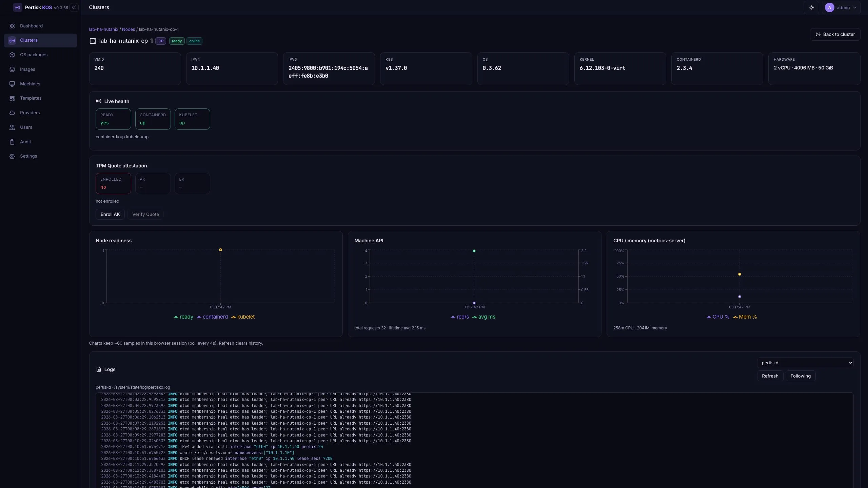Toggle the containerd series in legend

(212, 317)
